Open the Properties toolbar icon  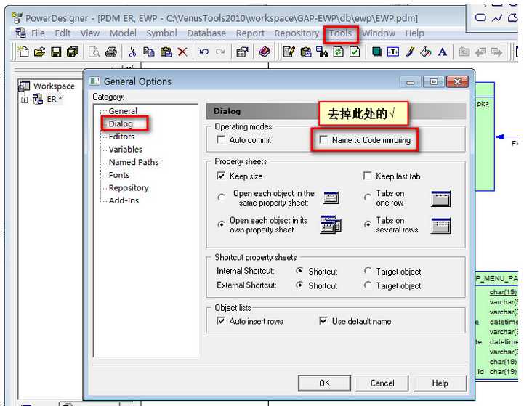click(x=242, y=52)
